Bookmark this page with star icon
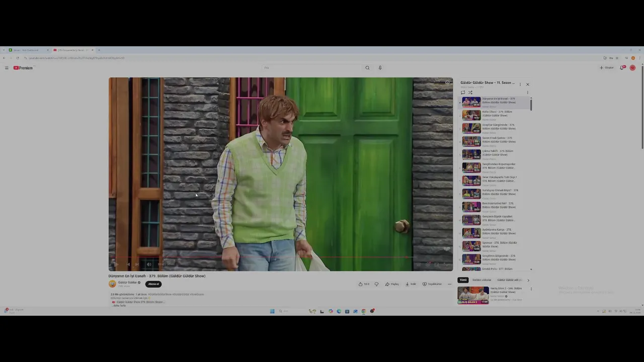Image resolution: width=644 pixels, height=362 pixels. pos(617,58)
